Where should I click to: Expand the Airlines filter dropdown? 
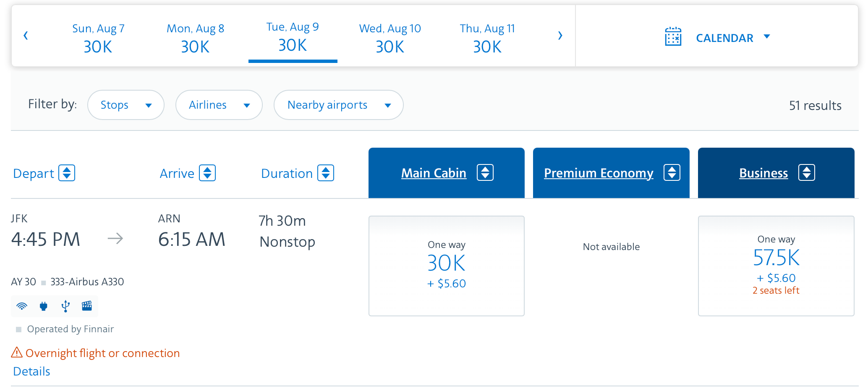(219, 105)
